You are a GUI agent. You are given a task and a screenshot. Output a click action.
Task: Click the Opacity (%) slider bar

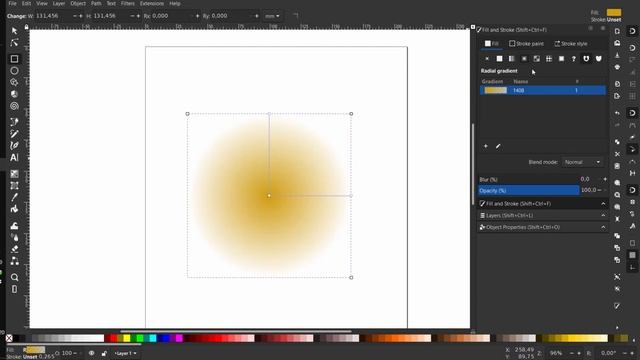click(529, 191)
